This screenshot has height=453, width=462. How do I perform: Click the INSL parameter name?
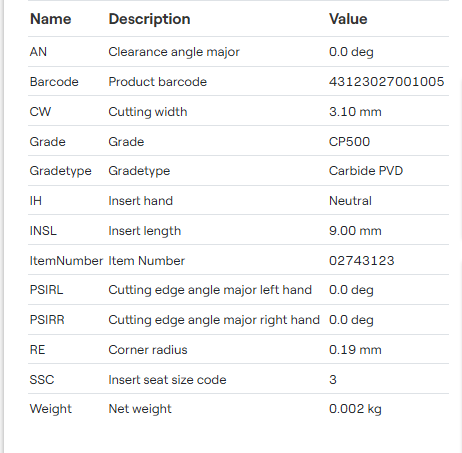pyautogui.click(x=43, y=231)
